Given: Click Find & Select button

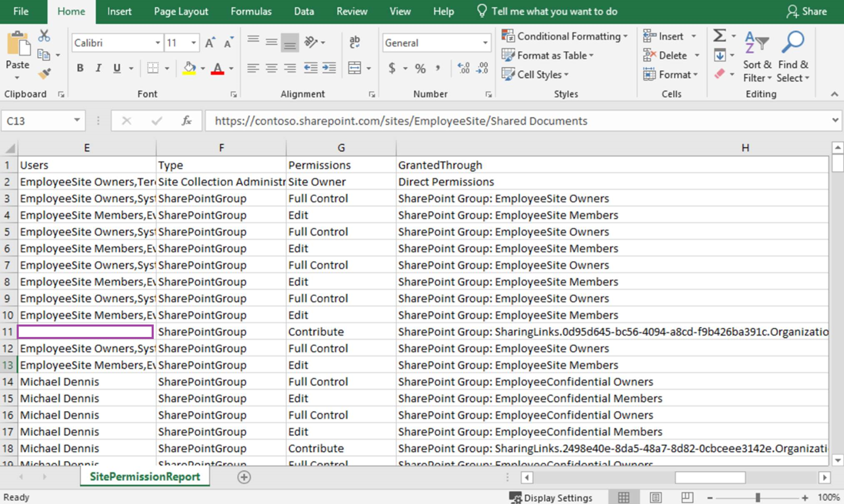Looking at the screenshot, I should [793, 56].
